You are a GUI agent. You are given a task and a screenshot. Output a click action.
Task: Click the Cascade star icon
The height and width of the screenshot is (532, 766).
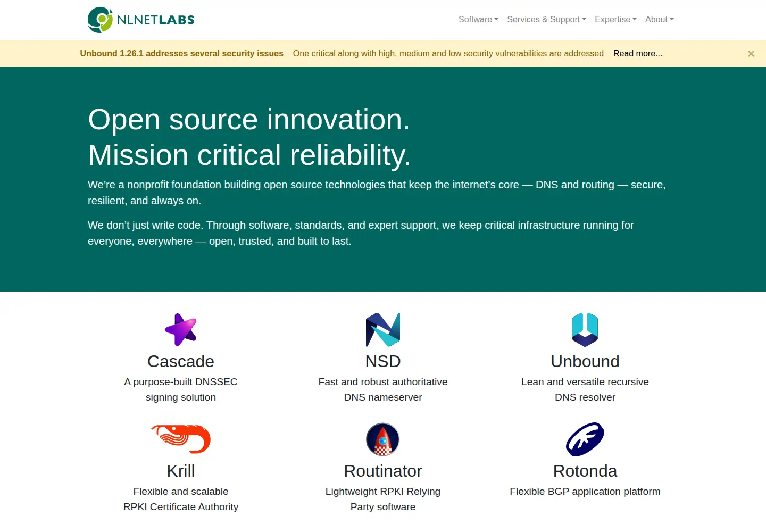click(x=181, y=330)
